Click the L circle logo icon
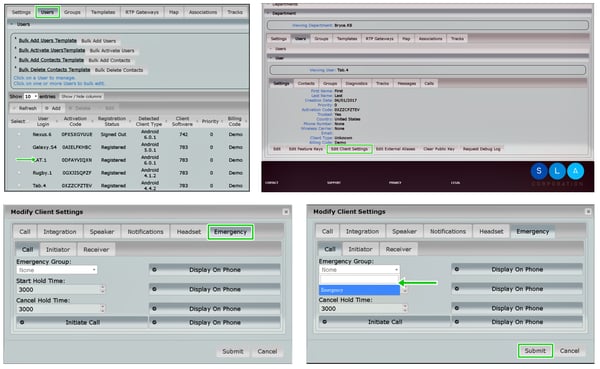Viewport: 600px width, 369px height. click(x=557, y=171)
